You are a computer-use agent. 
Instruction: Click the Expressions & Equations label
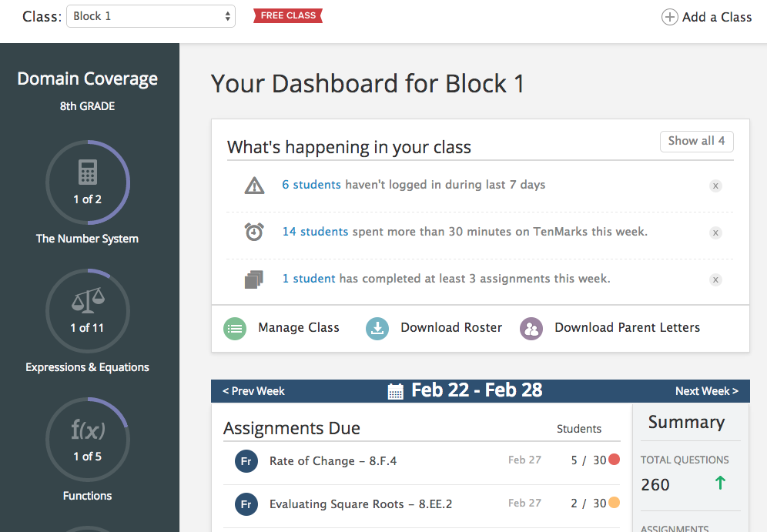pos(87,367)
